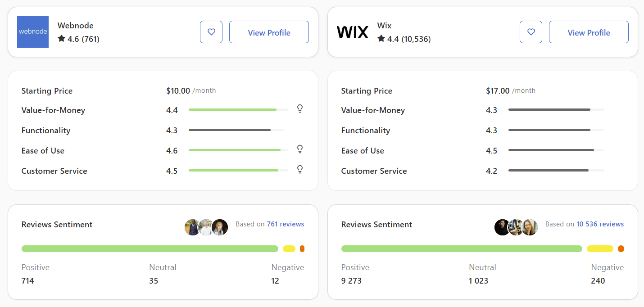Click lightbulb icon beside Webnode Ease of Use
Image resolution: width=644 pixels, height=307 pixels.
click(300, 149)
